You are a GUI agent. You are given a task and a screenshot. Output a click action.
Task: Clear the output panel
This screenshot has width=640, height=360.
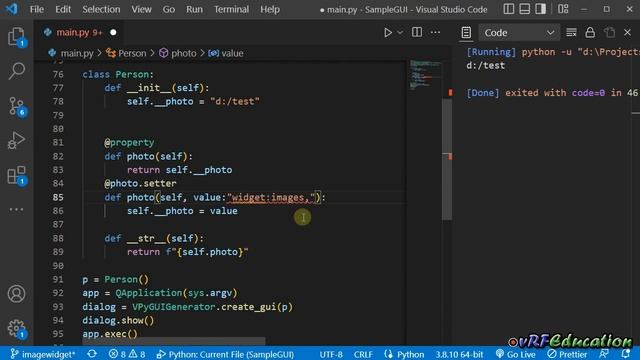click(571, 33)
